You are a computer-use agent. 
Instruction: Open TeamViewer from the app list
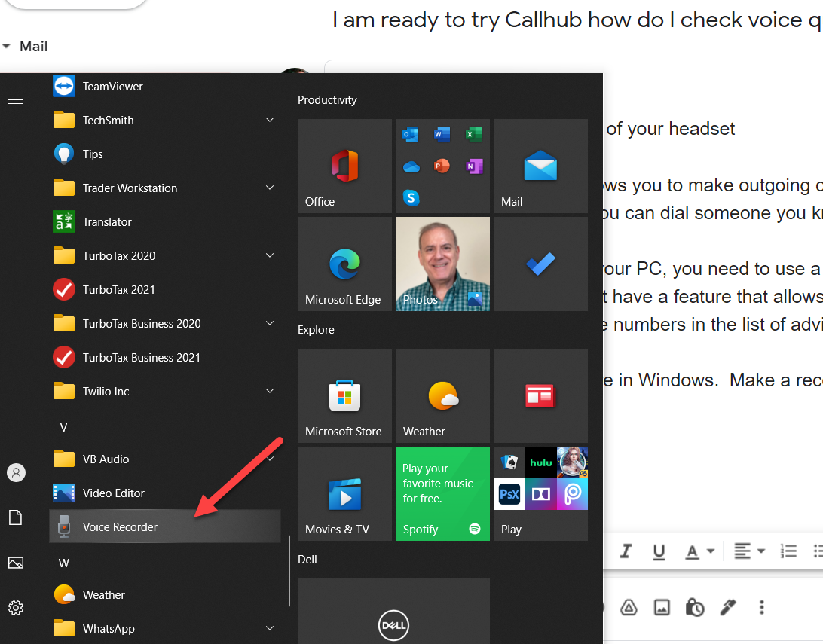[165, 87]
